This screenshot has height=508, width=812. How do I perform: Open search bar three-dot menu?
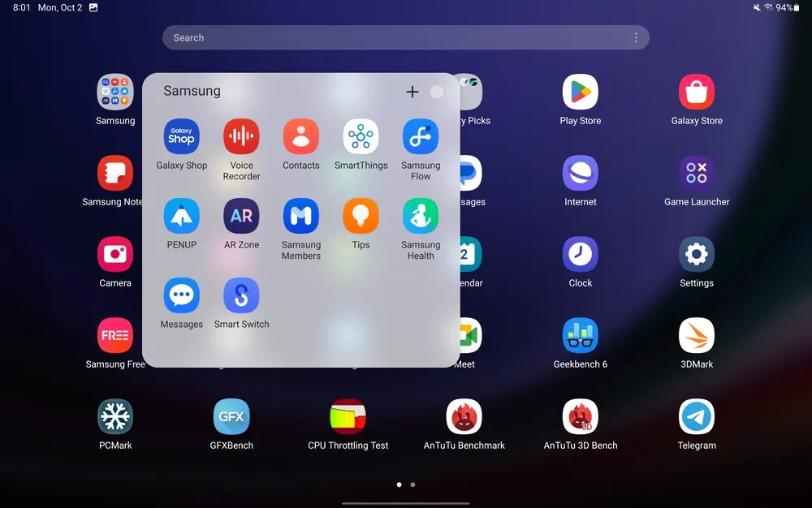pos(636,38)
